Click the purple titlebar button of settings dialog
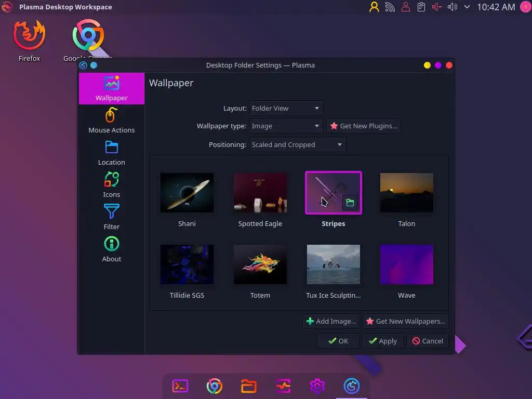 point(438,65)
